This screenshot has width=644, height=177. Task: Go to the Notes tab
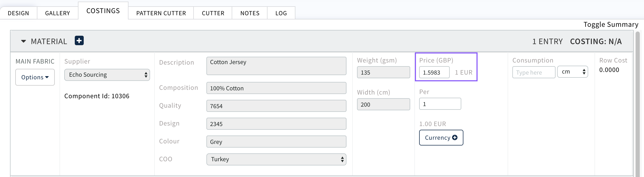point(250,13)
